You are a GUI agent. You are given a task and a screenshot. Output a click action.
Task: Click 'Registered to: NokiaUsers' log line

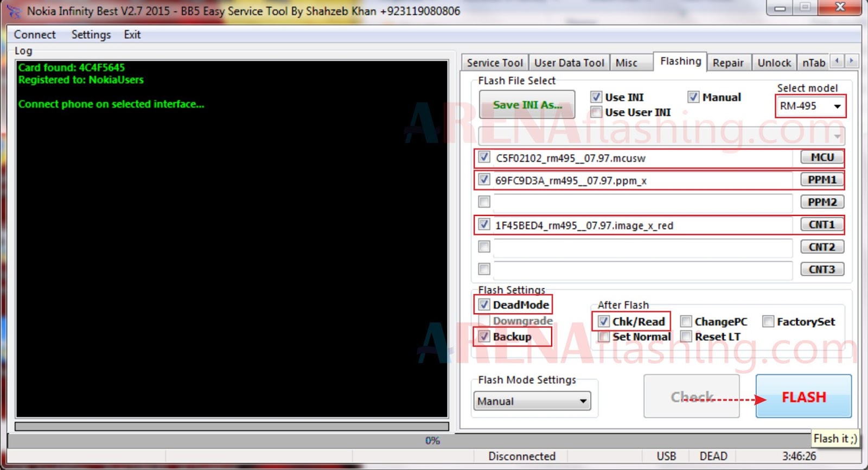pyautogui.click(x=81, y=80)
